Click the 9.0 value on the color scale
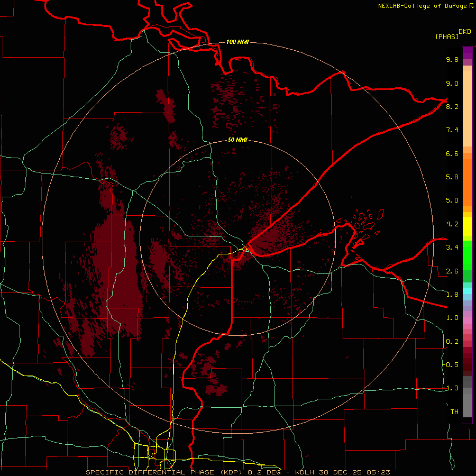This screenshot has width=476, height=476. click(452, 83)
